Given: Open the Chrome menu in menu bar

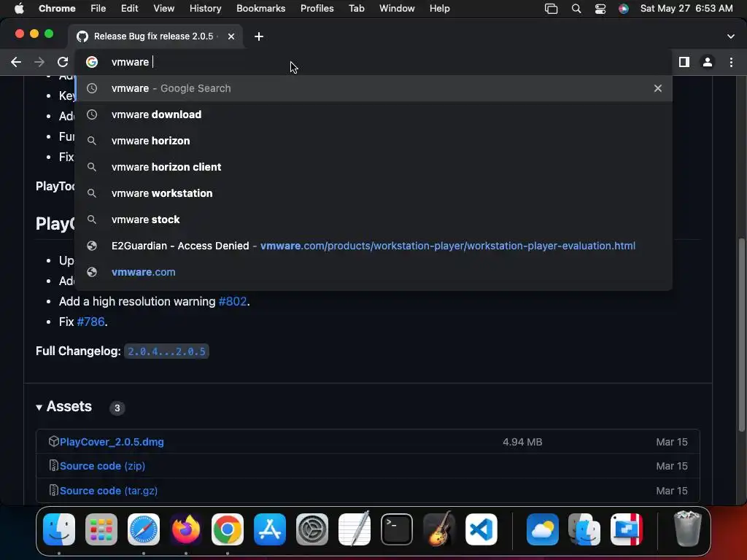Looking at the screenshot, I should coord(57,9).
